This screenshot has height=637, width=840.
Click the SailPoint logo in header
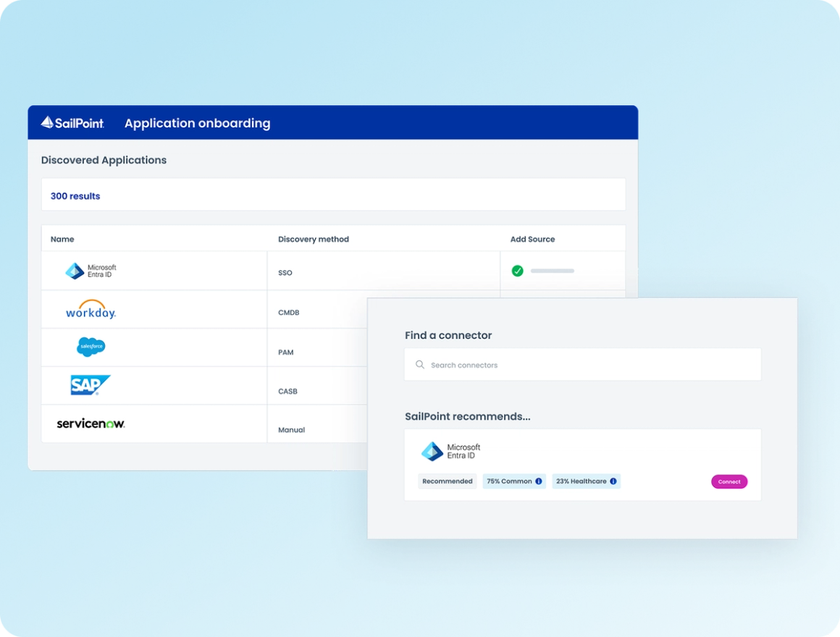(x=72, y=122)
